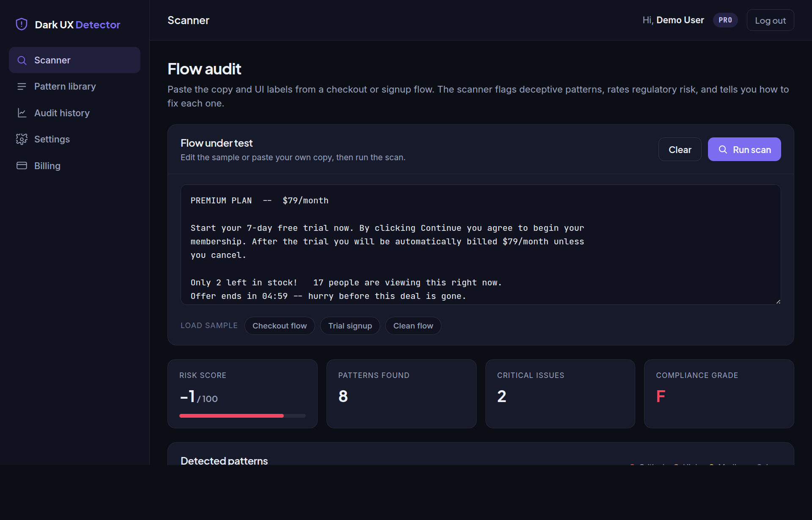Open Settings from the sidebar
The height and width of the screenshot is (520, 812).
[74, 139]
